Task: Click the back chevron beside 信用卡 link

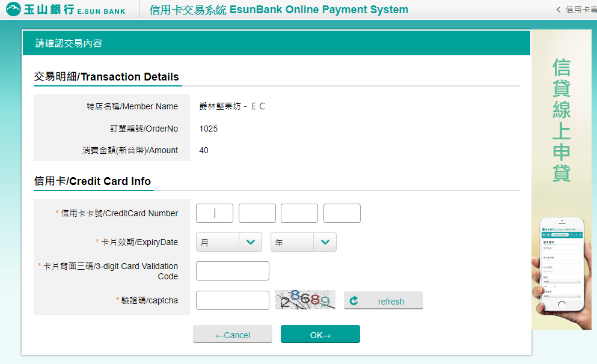Action: (x=559, y=10)
